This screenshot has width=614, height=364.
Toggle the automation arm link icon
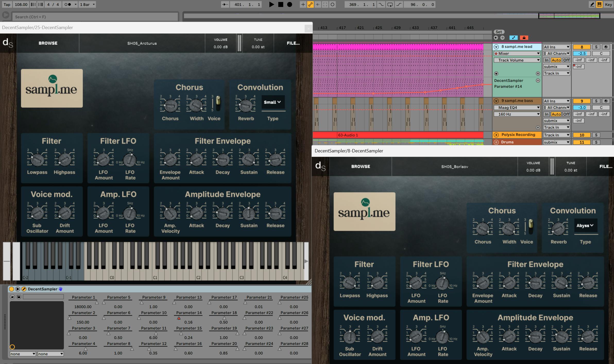[x=310, y=4]
